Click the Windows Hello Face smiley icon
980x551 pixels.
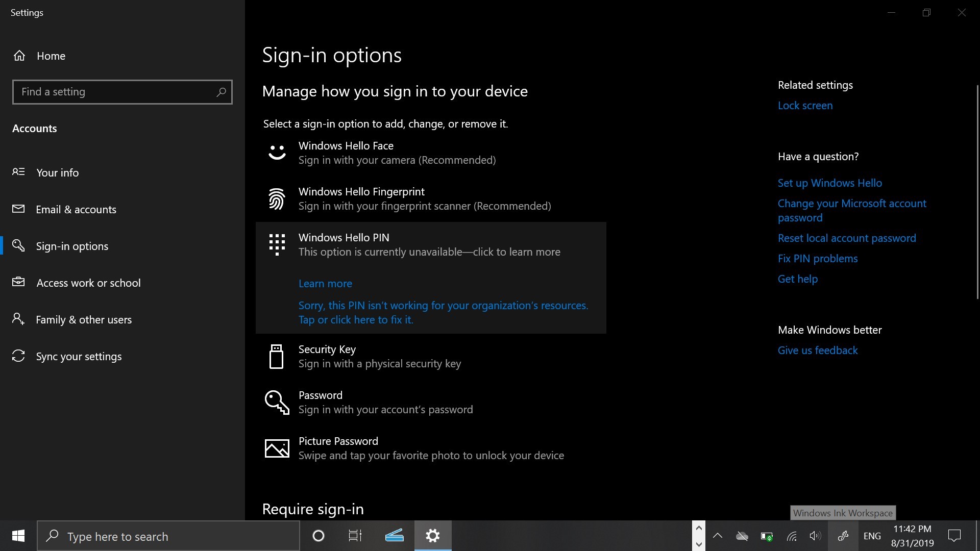pyautogui.click(x=277, y=152)
